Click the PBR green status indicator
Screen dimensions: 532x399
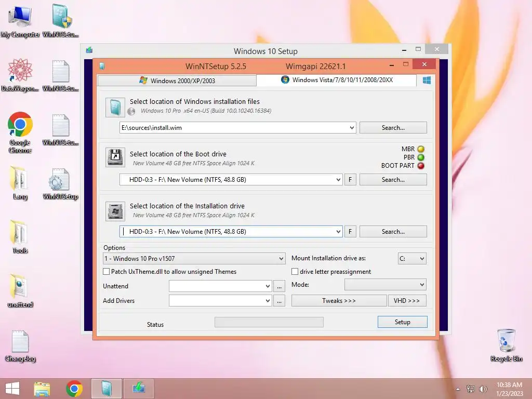421,157
